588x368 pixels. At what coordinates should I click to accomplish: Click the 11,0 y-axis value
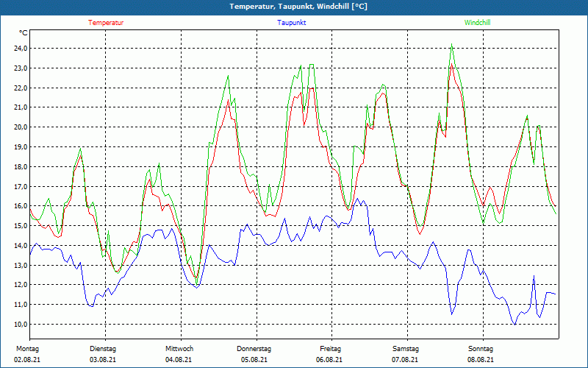[x=21, y=305]
